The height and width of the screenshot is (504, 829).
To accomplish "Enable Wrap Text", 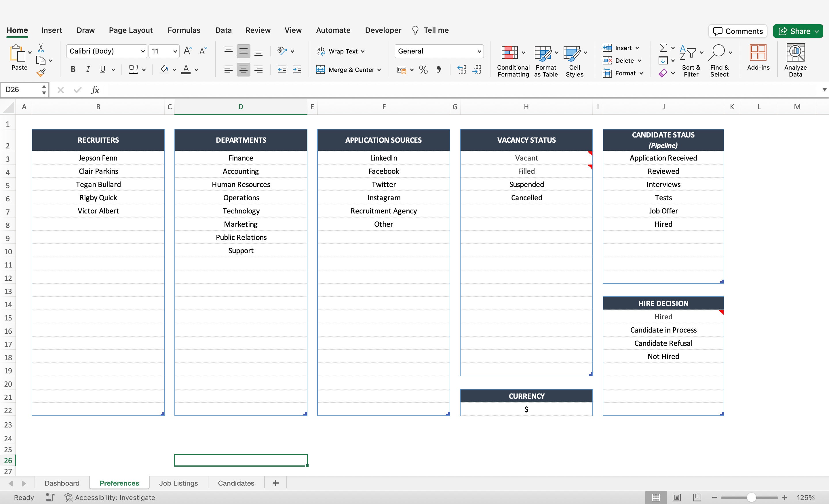I will tap(341, 51).
